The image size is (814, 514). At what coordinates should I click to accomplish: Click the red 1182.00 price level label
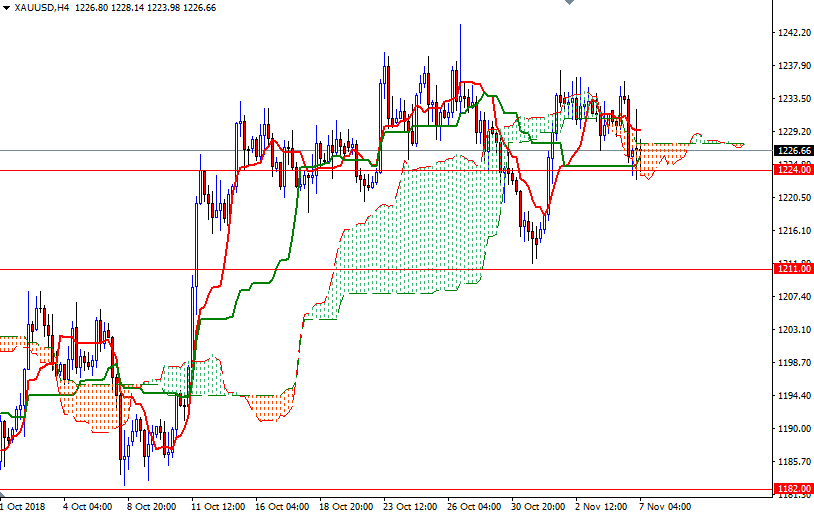tap(794, 487)
